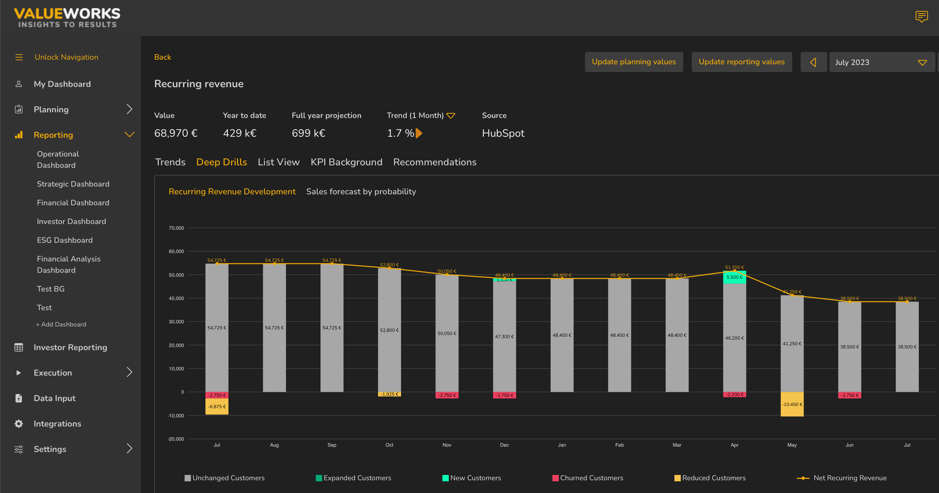The image size is (939, 493).
Task: Click Update planning values button
Action: coord(633,62)
